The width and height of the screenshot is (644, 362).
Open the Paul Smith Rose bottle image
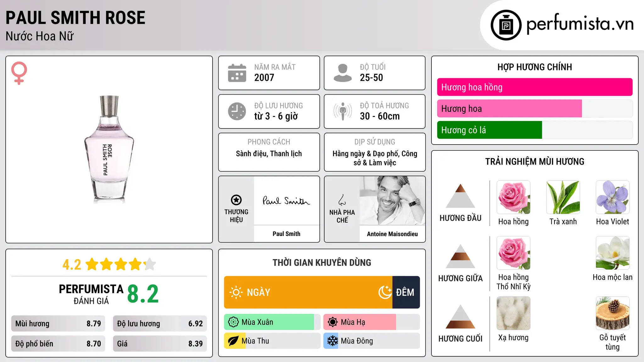(x=109, y=149)
